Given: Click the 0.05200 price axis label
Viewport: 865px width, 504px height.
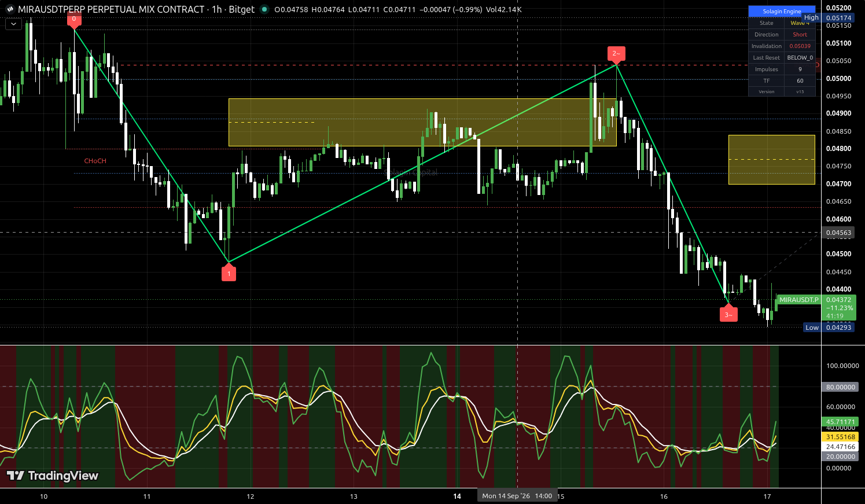Looking at the screenshot, I should (x=838, y=8).
